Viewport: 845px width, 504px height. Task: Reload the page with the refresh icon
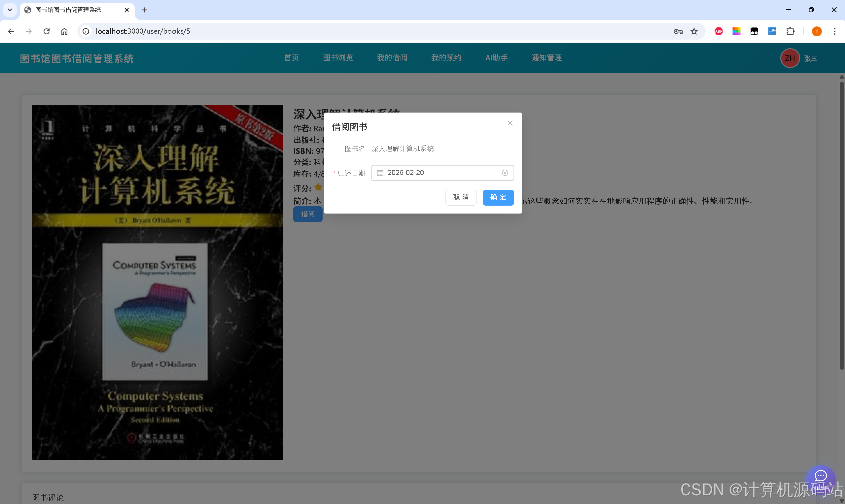[47, 31]
